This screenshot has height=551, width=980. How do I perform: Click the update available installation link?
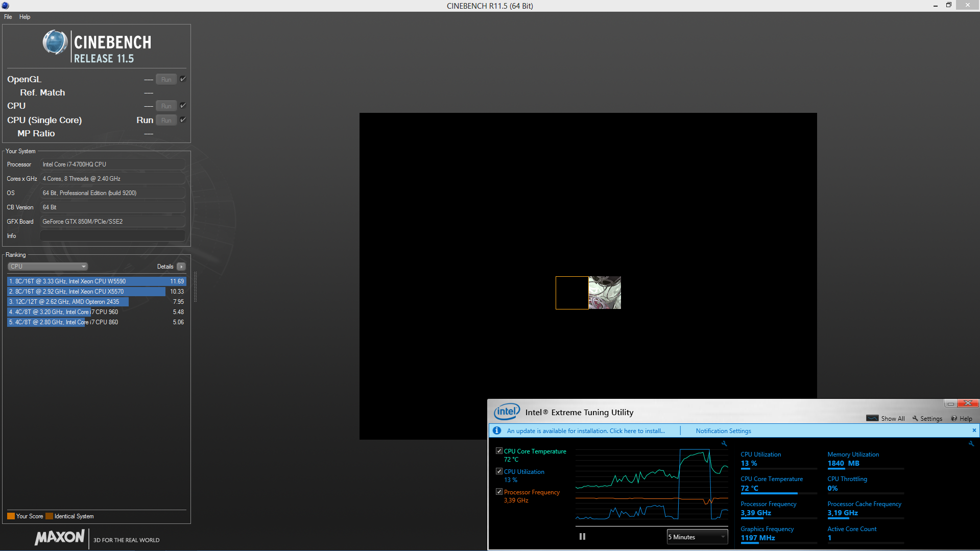pos(586,431)
